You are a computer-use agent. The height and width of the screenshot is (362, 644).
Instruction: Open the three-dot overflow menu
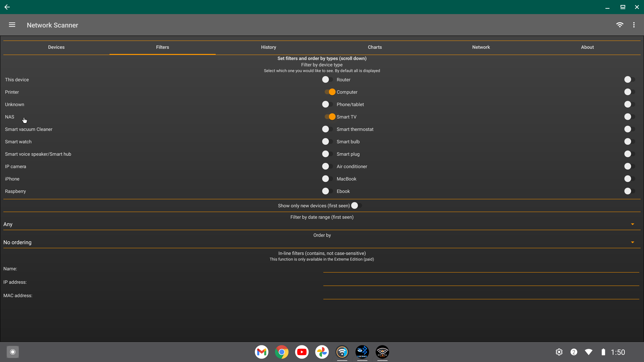click(634, 25)
